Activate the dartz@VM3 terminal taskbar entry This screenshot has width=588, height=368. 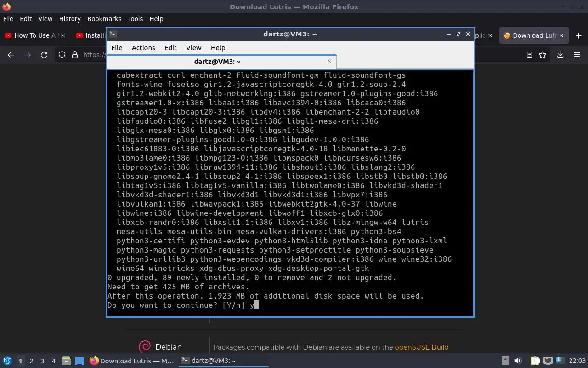223,361
